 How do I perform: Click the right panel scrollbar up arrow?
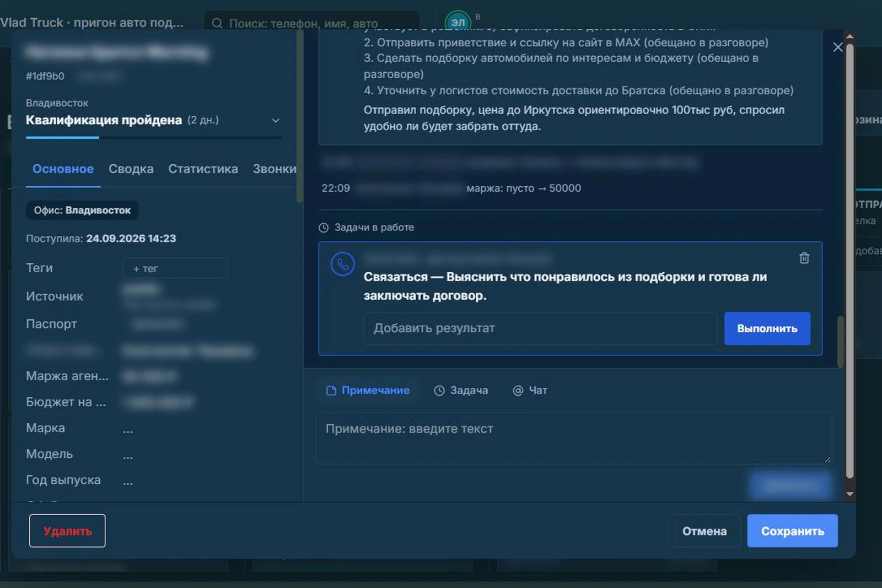pos(849,36)
